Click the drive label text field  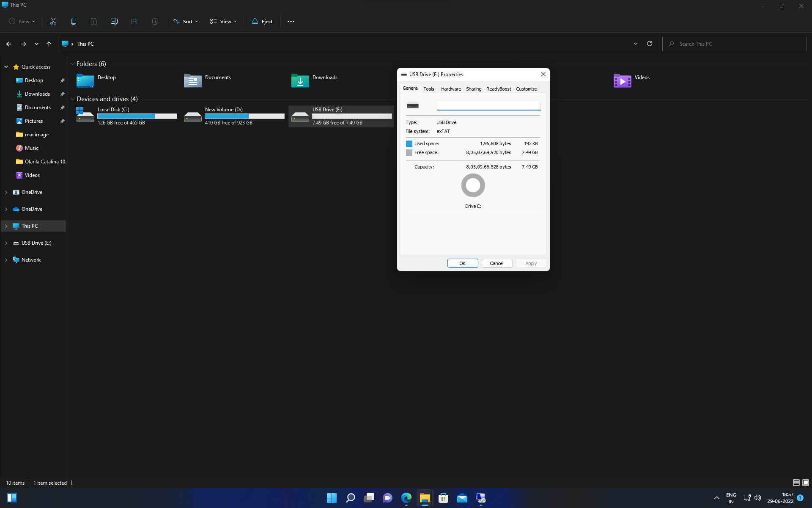pos(488,105)
